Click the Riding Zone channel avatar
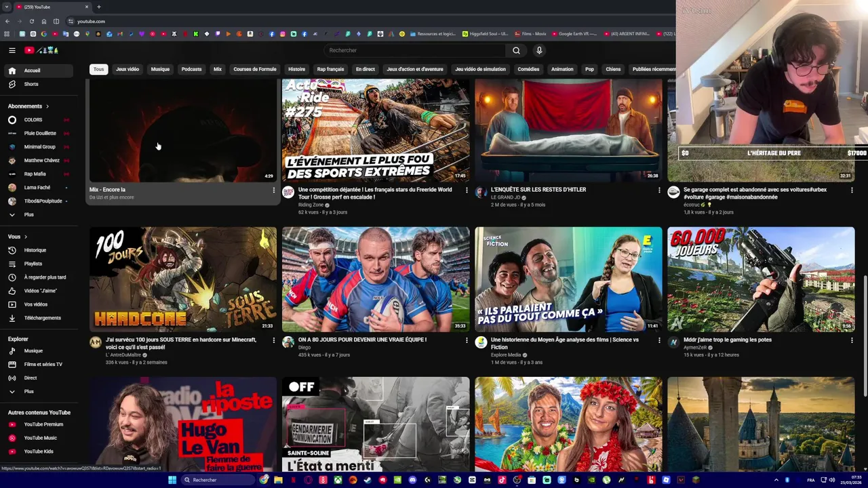Image resolution: width=868 pixels, height=488 pixels. point(288,192)
